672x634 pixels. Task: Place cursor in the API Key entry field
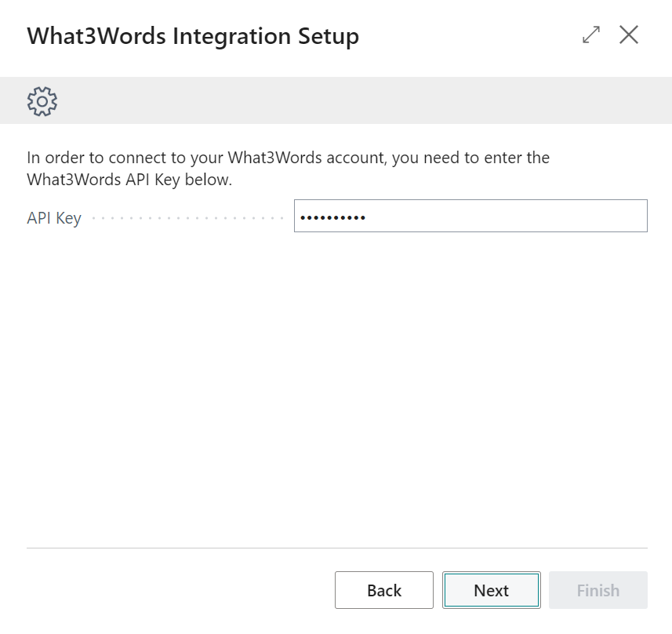(x=470, y=215)
